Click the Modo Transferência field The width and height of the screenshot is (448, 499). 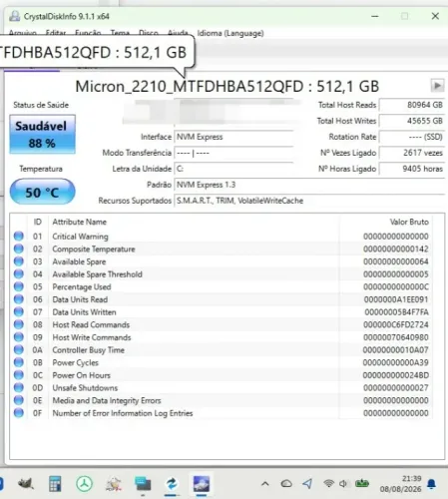pyautogui.click(x=233, y=153)
